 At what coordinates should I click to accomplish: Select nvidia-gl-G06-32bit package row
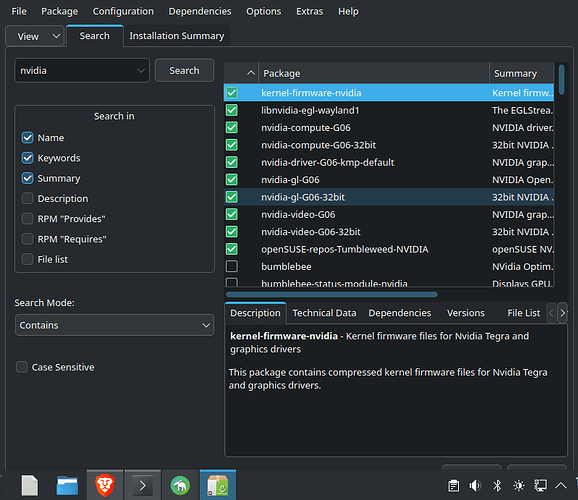coord(389,197)
